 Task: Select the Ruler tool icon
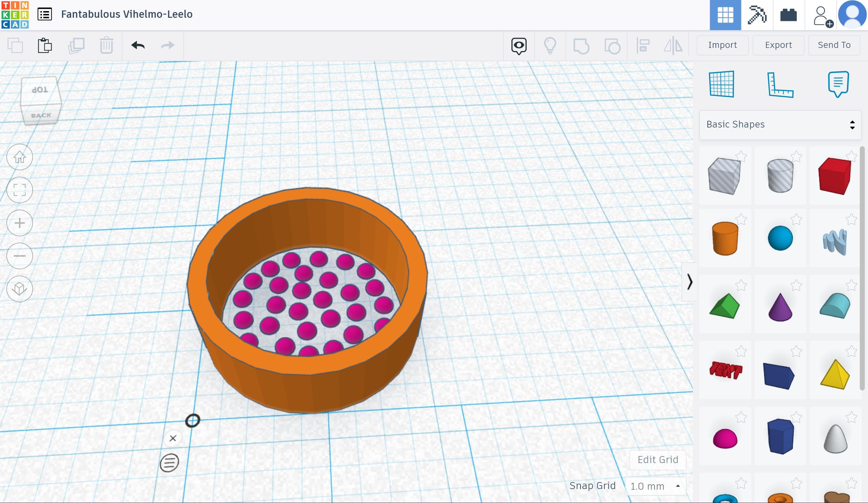[780, 85]
